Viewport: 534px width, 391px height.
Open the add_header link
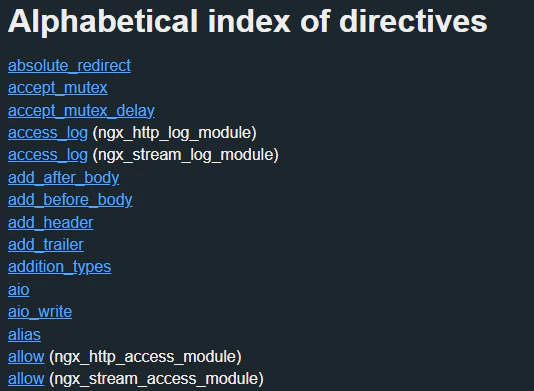(x=50, y=222)
